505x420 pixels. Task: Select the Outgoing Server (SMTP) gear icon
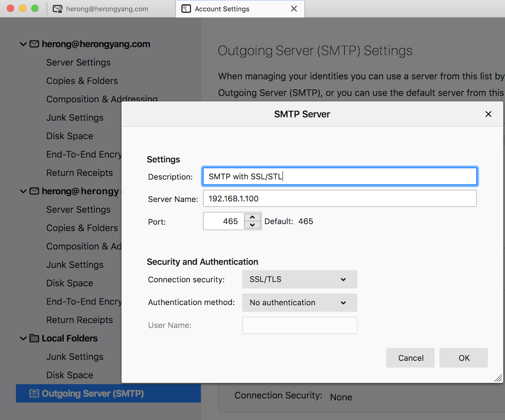34,393
